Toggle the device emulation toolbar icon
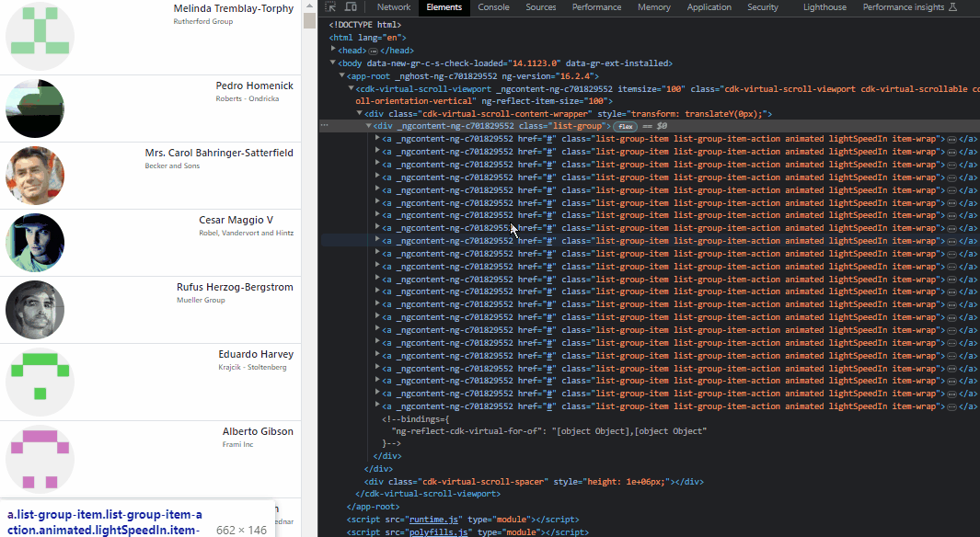This screenshot has width=980, height=537. [351, 7]
